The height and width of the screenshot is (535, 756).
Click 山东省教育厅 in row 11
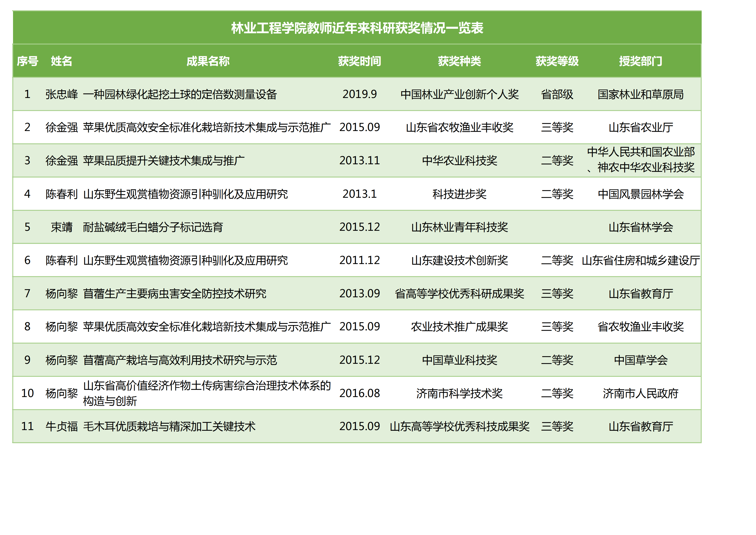tap(641, 426)
